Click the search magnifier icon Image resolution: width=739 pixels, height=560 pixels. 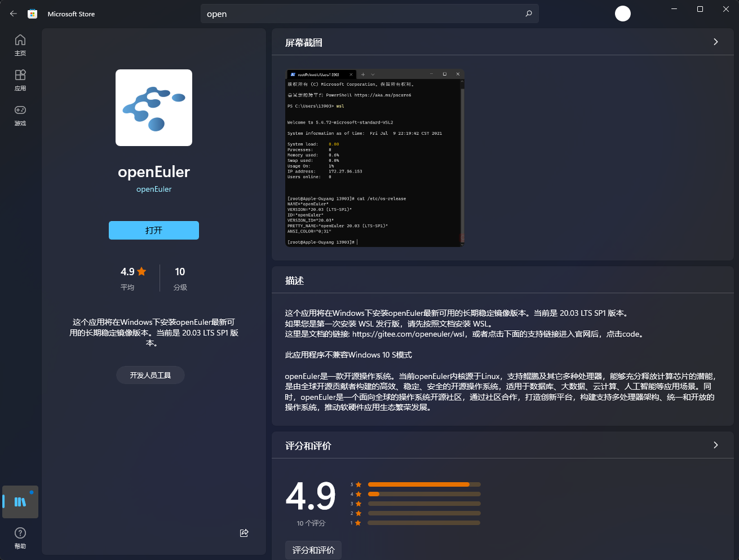point(529,14)
